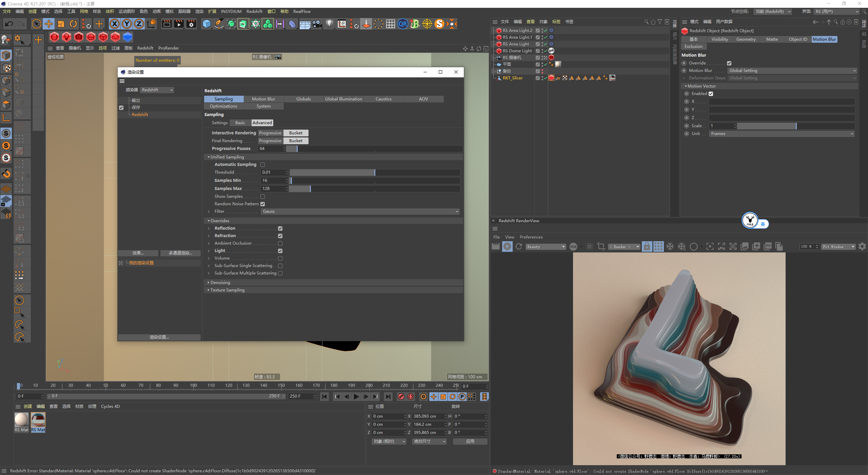Start render in Redshift RenderView
The width and height of the screenshot is (868, 475).
507,247
